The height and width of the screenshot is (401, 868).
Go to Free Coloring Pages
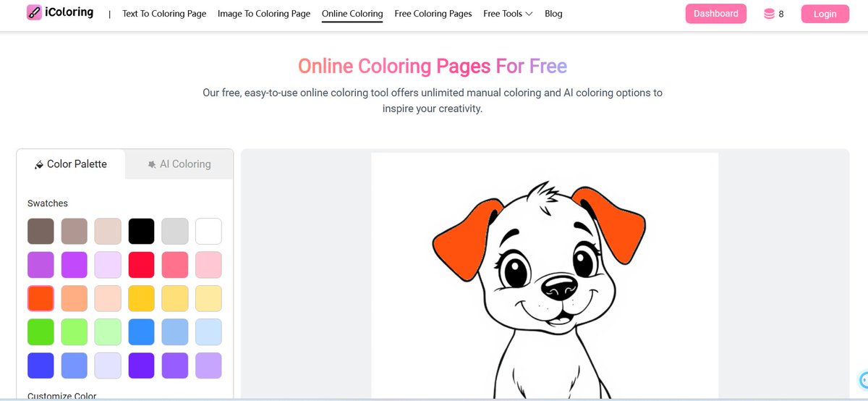pyautogui.click(x=433, y=14)
